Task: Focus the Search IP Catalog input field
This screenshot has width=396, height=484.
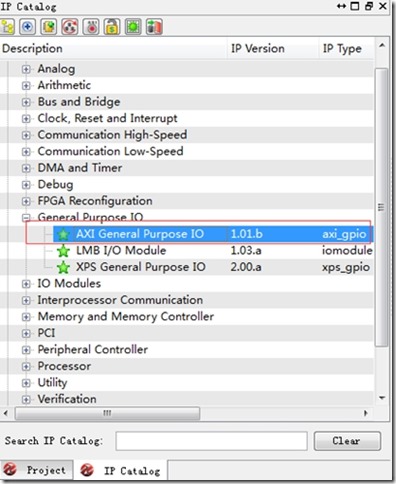Action: pyautogui.click(x=211, y=441)
